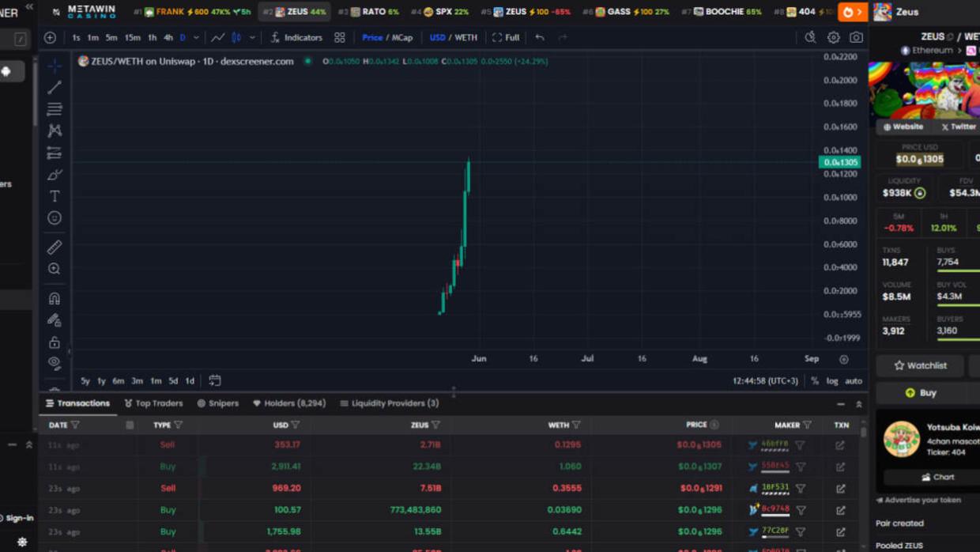Screen dimensions: 980x552
Task: Click the time axis settings icon
Action: (x=844, y=359)
